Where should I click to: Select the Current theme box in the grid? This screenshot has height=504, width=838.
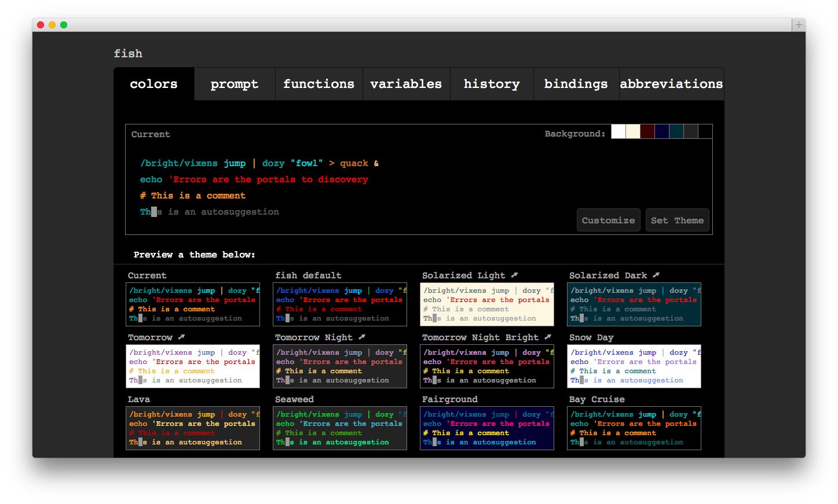[x=193, y=304]
